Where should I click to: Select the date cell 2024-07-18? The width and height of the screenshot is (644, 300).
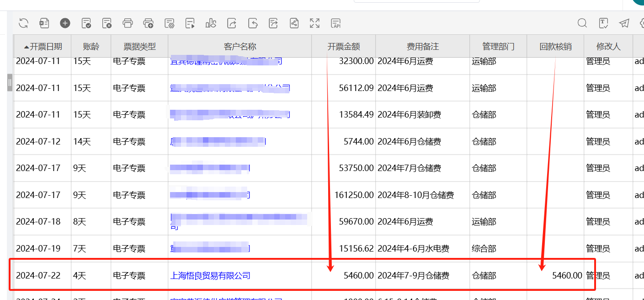(38, 222)
